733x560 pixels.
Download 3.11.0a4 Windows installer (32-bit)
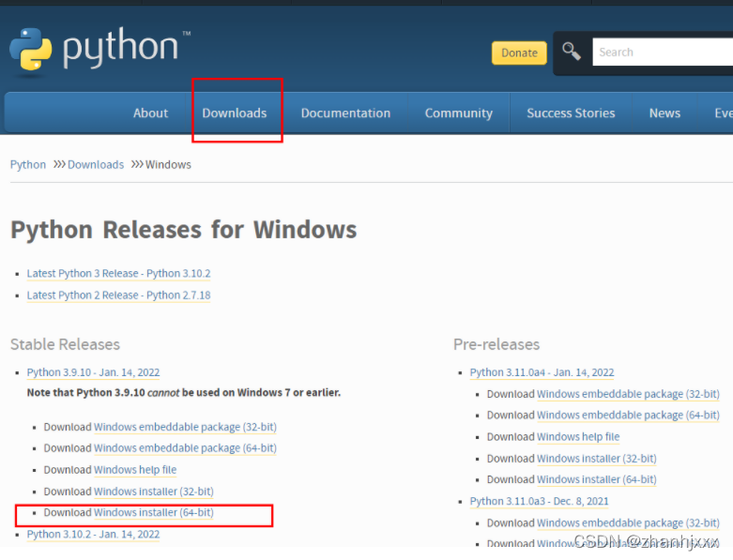coord(597,459)
